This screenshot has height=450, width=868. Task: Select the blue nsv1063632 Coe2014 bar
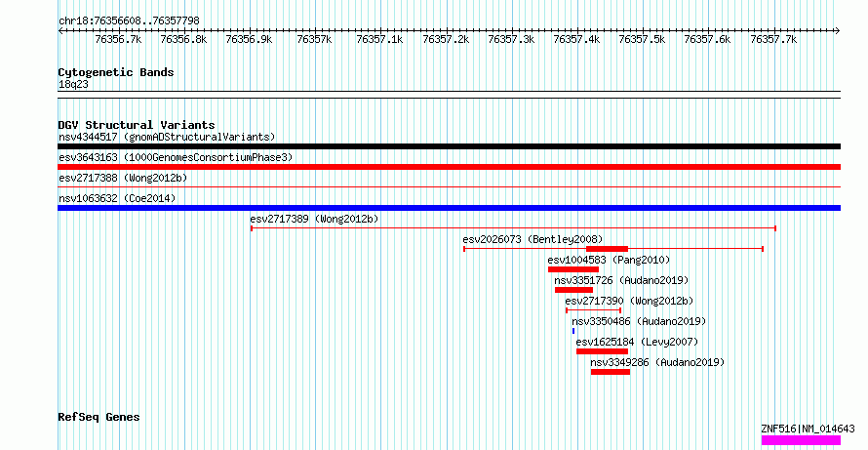(449, 208)
